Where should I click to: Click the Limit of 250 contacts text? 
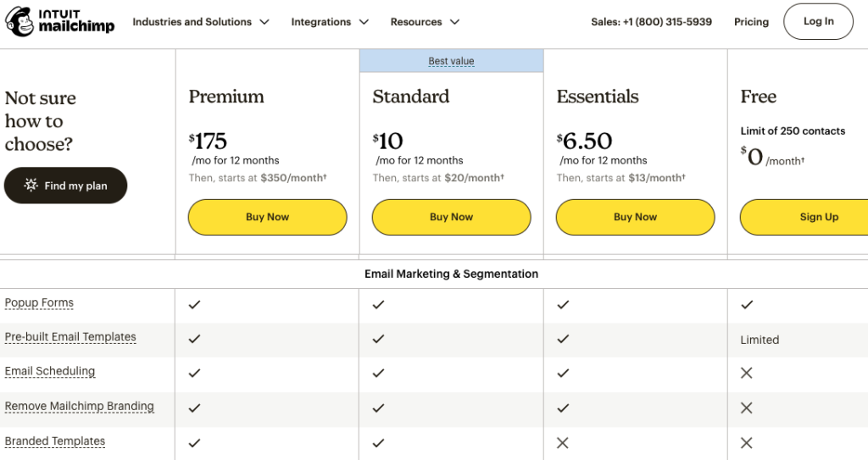(x=793, y=130)
